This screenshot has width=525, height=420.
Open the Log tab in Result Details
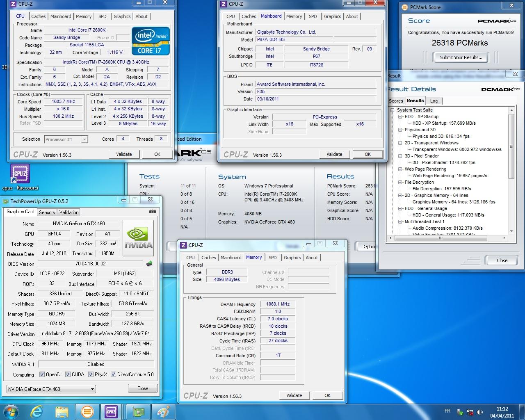tap(434, 101)
